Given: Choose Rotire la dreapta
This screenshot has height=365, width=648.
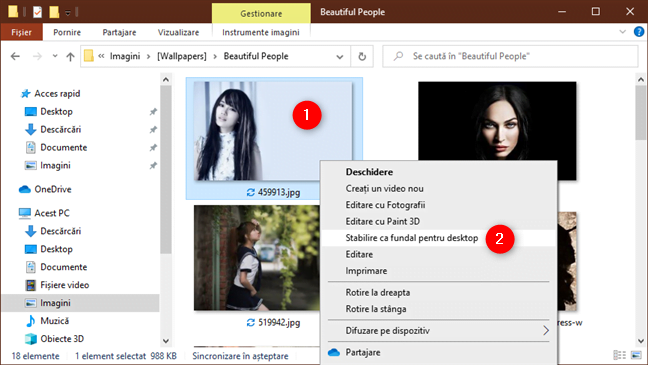Looking at the screenshot, I should click(x=439, y=293).
